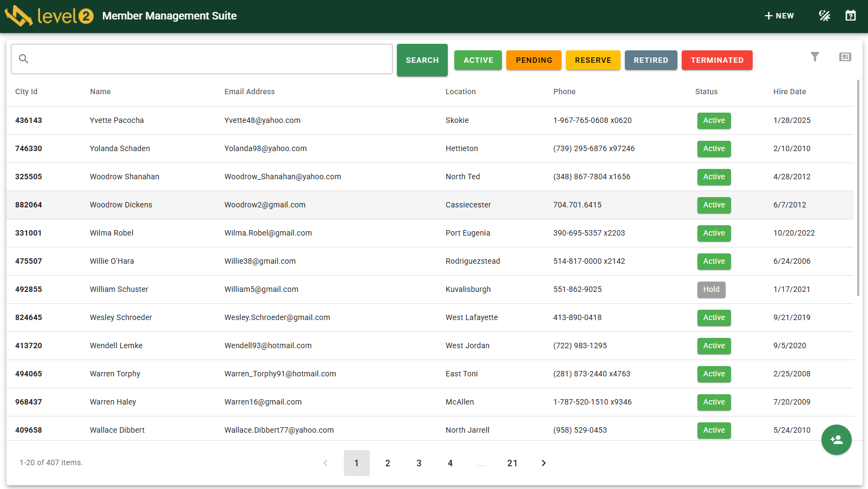Click location Rodriguezstead
868x489 pixels.
coord(473,261)
